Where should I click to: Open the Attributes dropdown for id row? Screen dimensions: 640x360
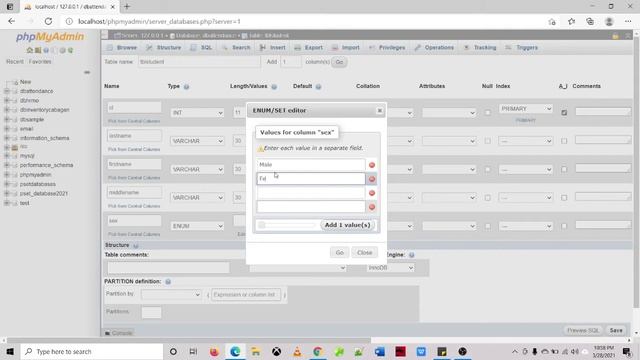click(x=449, y=113)
